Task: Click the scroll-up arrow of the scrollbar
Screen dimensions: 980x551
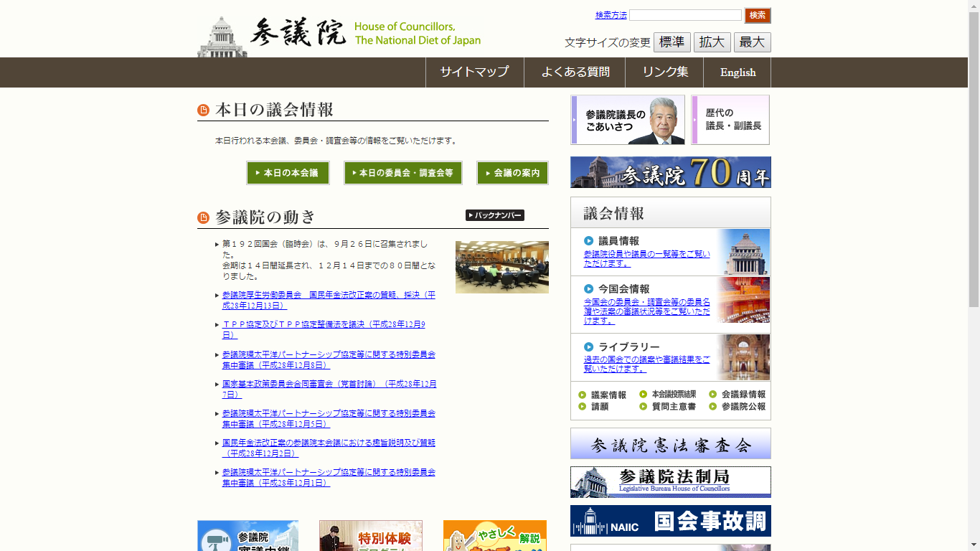Action: click(974, 6)
